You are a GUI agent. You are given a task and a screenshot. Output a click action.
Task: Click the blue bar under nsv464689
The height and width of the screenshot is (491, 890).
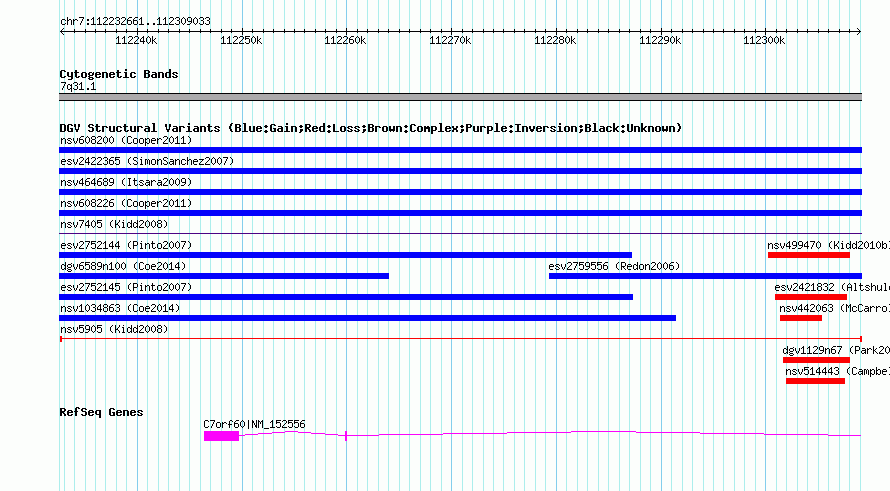pos(460,192)
